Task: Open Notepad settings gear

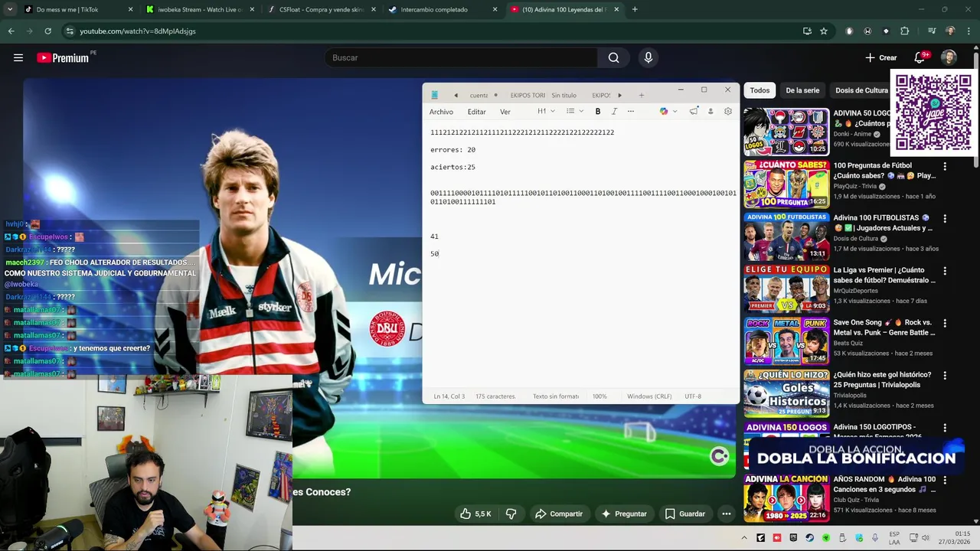Action: point(728,111)
